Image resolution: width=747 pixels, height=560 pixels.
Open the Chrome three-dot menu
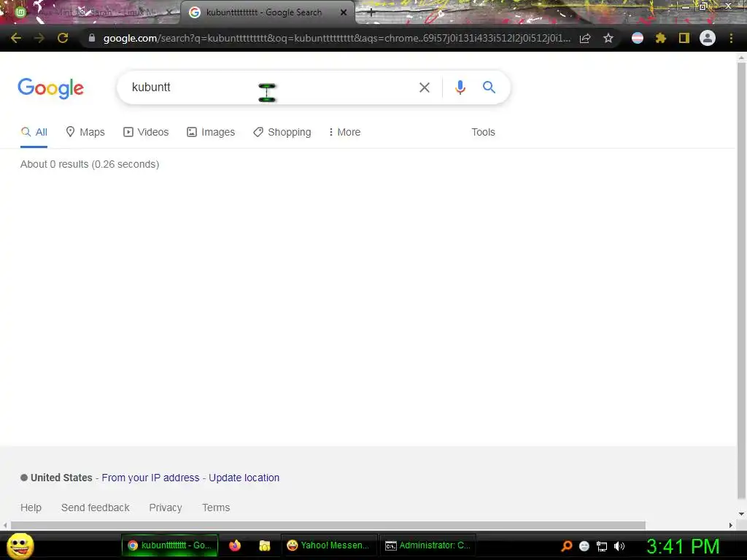point(731,38)
